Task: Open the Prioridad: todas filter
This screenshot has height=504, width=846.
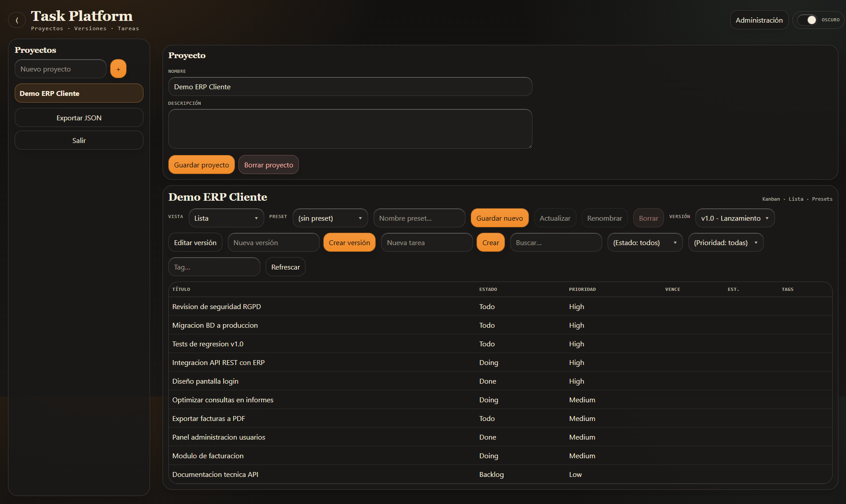Action: coord(725,242)
